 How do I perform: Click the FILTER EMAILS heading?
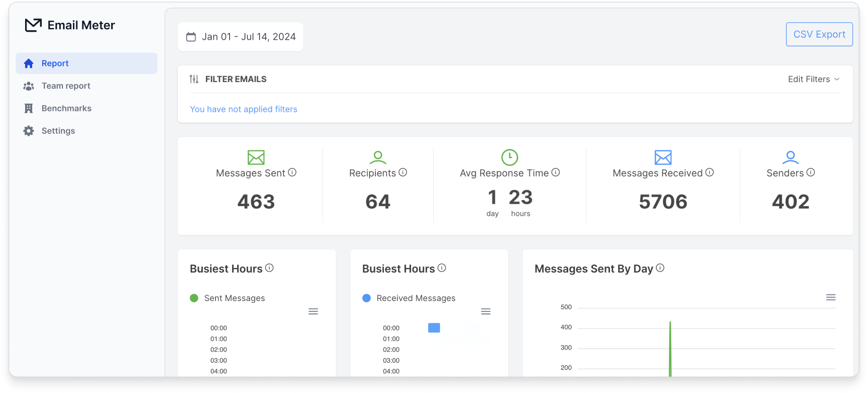click(x=236, y=79)
